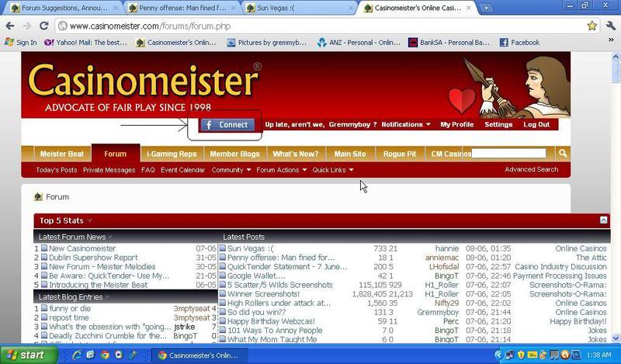The image size is (621, 364).
Task: Click the forum search input field
Action: pos(509,154)
